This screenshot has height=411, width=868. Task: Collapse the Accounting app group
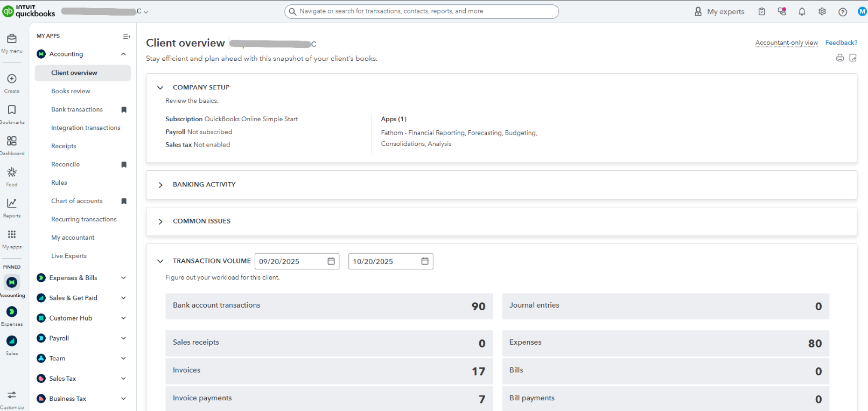tap(123, 54)
